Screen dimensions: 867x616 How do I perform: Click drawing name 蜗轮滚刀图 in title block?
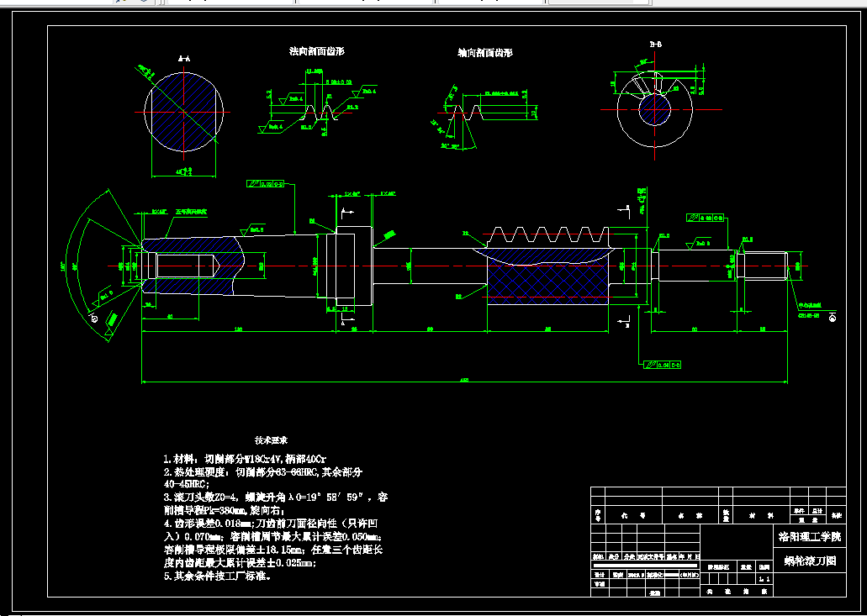click(810, 561)
